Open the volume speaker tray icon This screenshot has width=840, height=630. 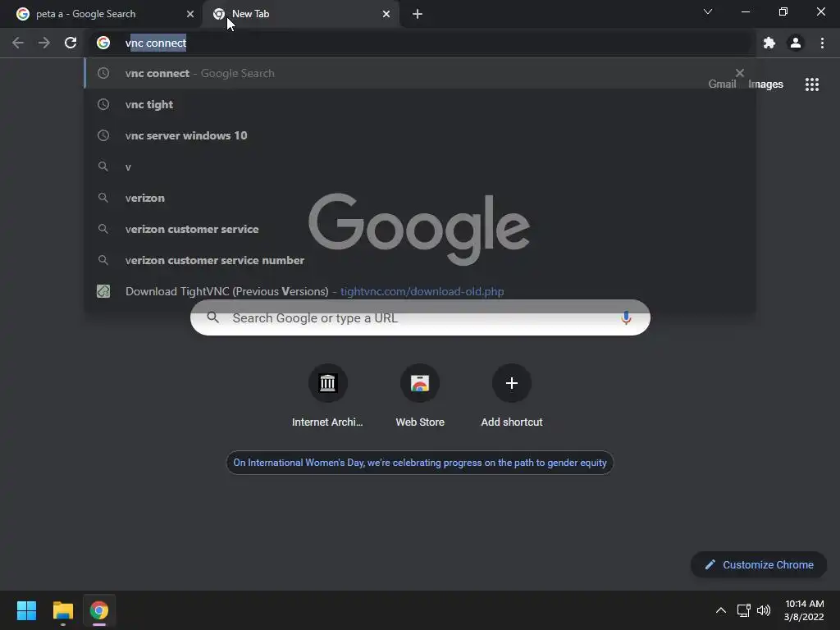point(764,610)
